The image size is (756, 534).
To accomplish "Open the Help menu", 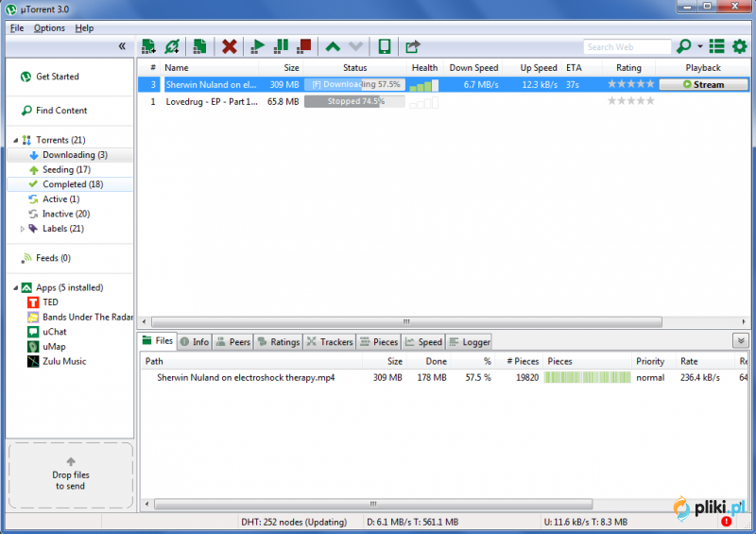I will click(x=84, y=28).
